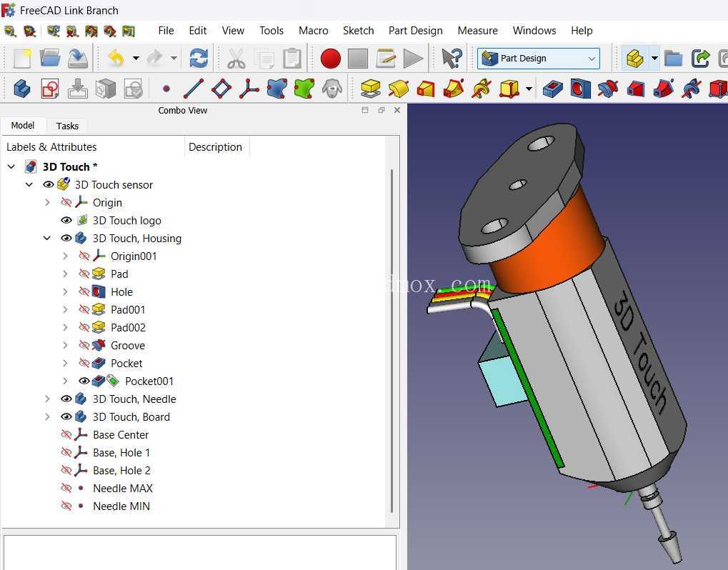Click the cyan connector block on model
This screenshot has width=728, height=570.
(x=504, y=381)
